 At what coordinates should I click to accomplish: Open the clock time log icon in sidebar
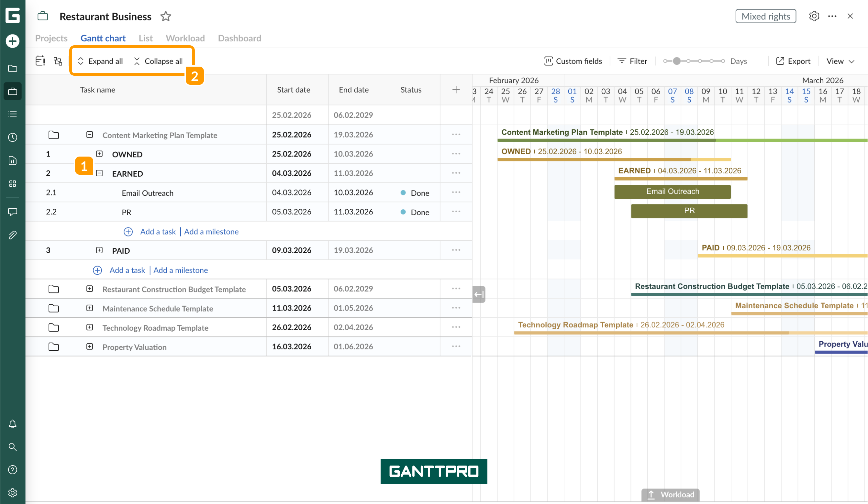click(x=12, y=137)
